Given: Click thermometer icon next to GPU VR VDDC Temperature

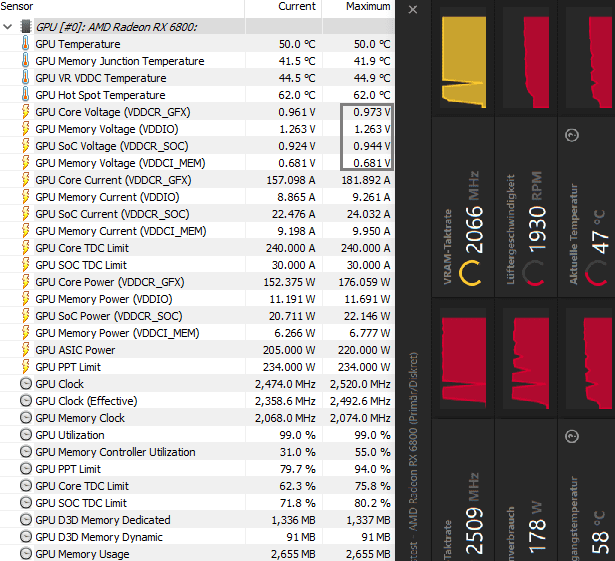Looking at the screenshot, I should coord(25,78).
